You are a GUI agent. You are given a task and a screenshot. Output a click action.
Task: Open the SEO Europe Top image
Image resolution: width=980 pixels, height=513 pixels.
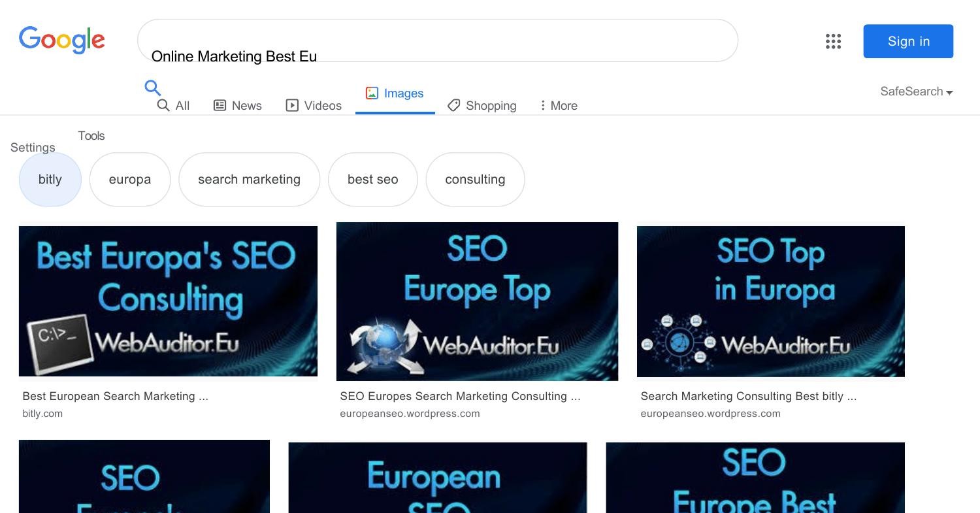477,301
